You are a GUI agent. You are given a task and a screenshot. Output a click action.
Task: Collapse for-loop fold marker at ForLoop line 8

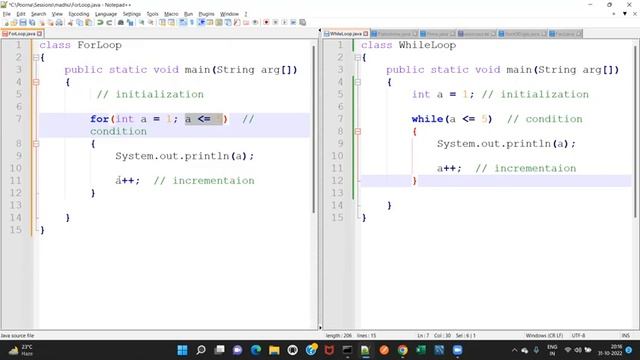36,144
